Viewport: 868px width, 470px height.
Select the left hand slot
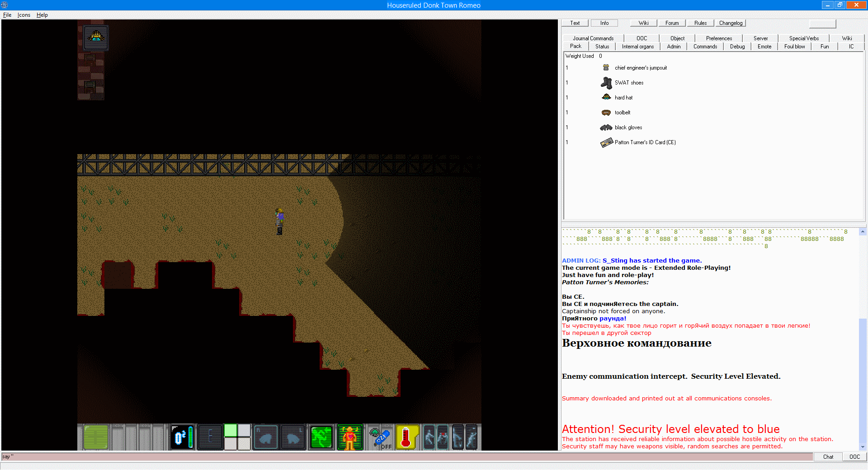[x=293, y=437]
